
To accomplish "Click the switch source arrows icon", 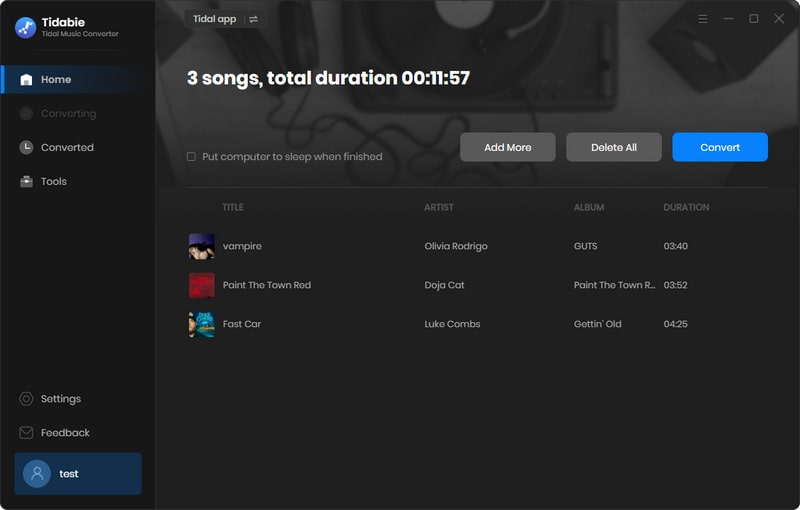I will (x=254, y=19).
